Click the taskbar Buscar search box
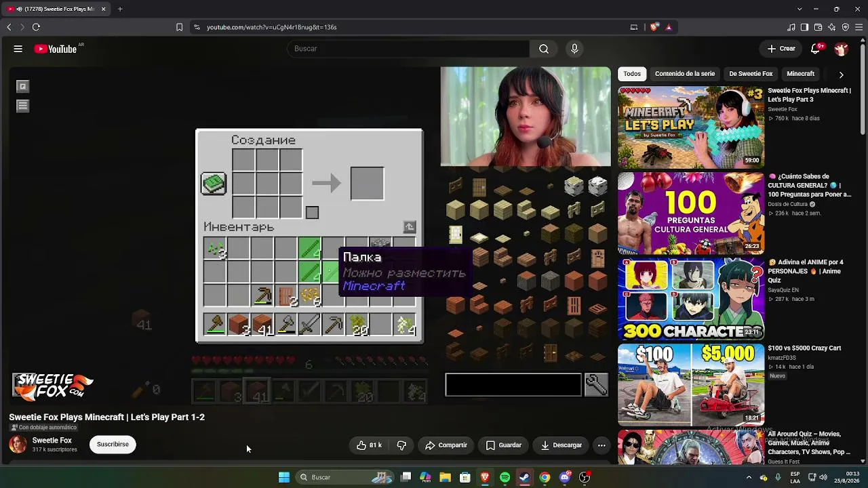The height and width of the screenshot is (488, 868). click(x=346, y=477)
